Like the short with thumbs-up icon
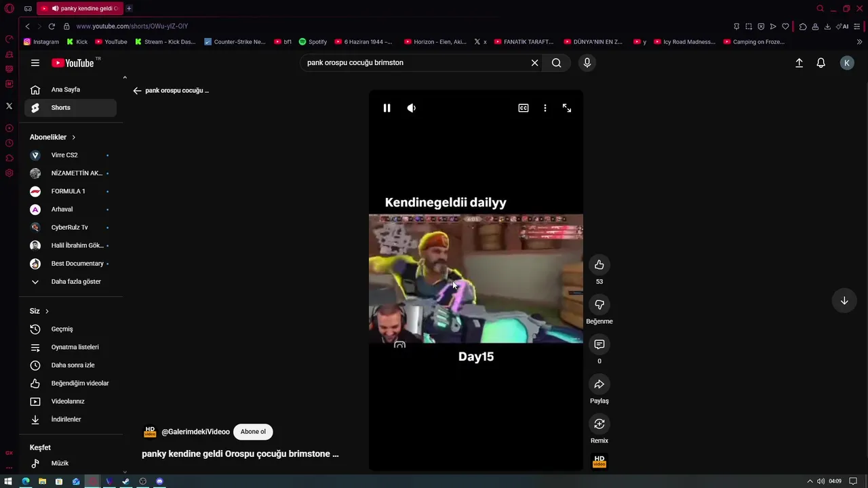The height and width of the screenshot is (488, 868). tap(599, 265)
